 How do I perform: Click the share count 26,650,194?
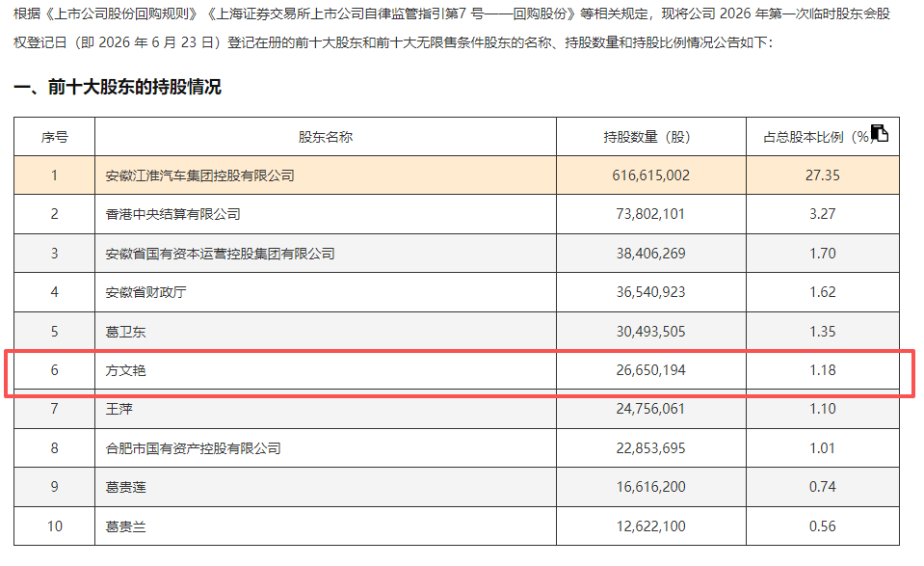pyautogui.click(x=650, y=370)
